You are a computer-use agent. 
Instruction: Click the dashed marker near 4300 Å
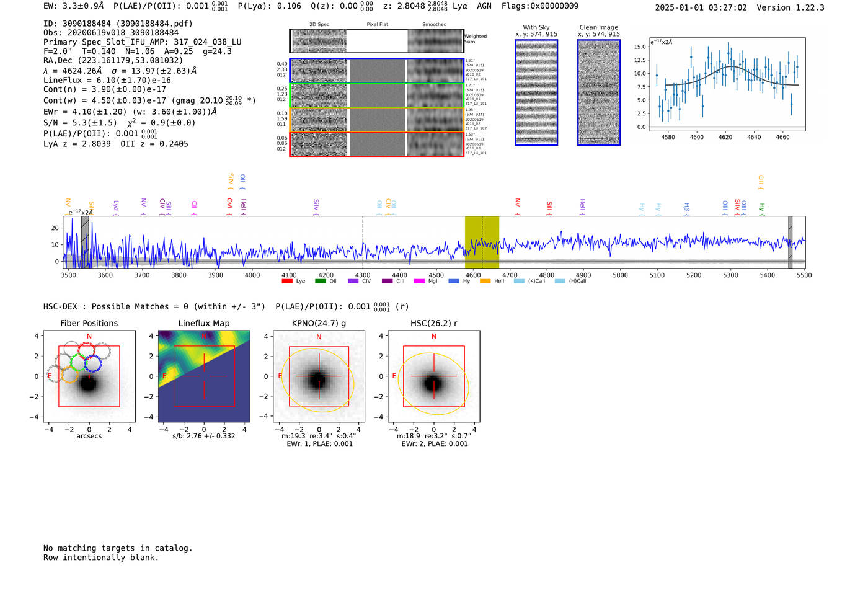coord(363,242)
